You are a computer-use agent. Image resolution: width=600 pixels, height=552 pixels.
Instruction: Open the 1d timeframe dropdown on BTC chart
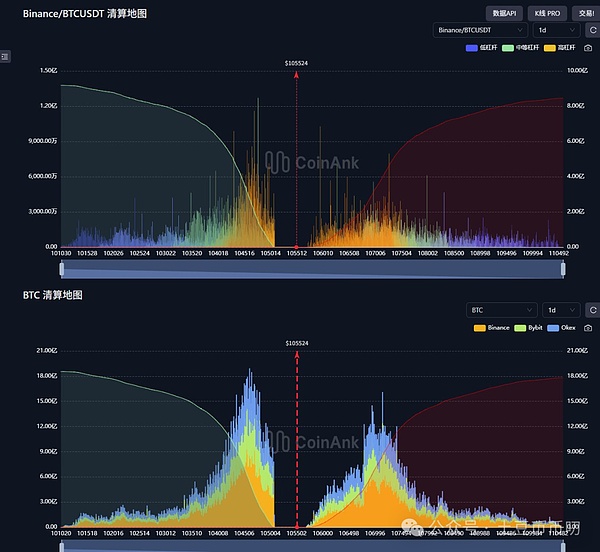[x=559, y=310]
